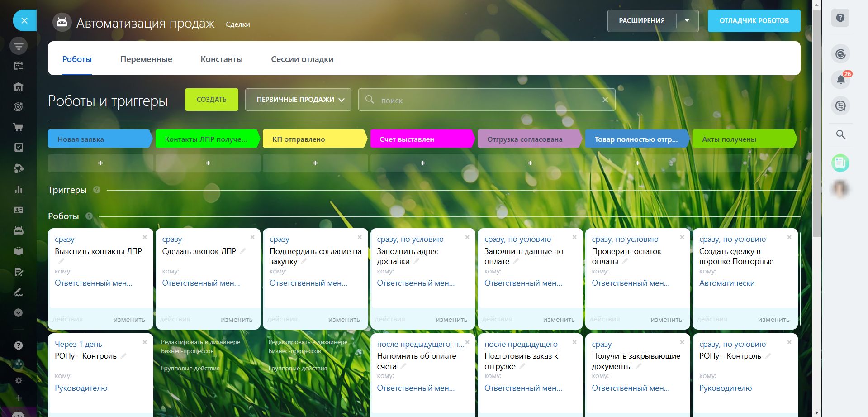Image resolution: width=868 pixels, height=417 pixels.
Task: Switch to the Переменные tab
Action: tap(146, 59)
